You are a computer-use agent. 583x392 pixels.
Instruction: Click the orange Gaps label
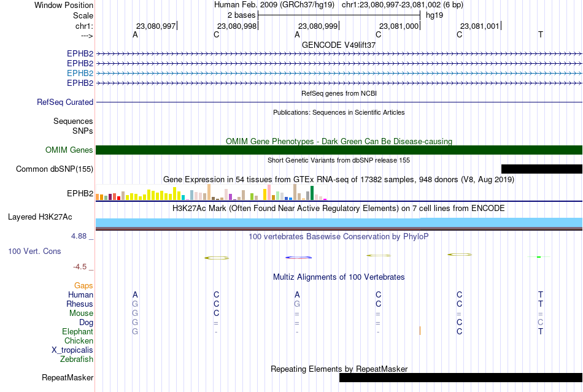(83, 285)
